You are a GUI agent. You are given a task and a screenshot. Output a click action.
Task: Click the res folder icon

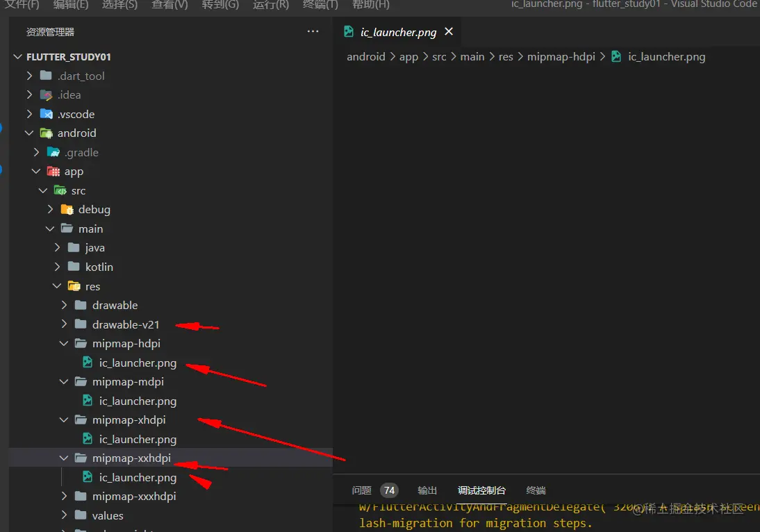74,286
